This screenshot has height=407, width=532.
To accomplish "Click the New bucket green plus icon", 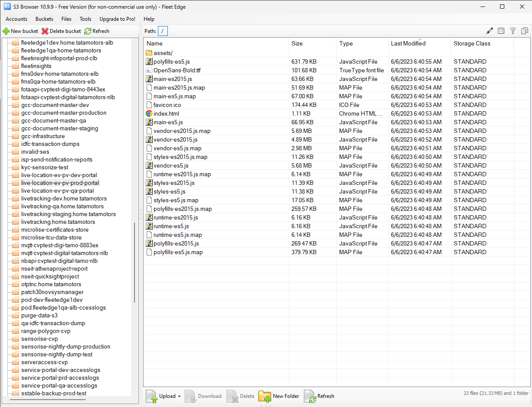I will pos(6,31).
